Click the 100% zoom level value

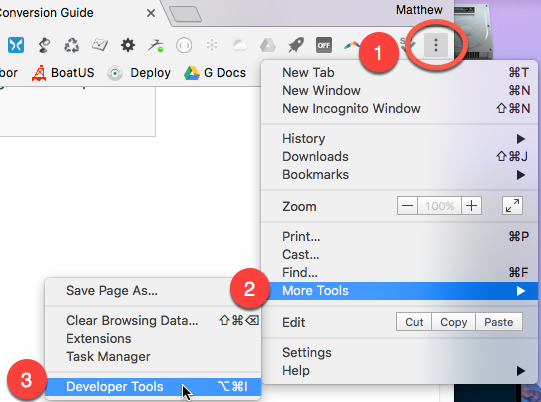(x=440, y=206)
